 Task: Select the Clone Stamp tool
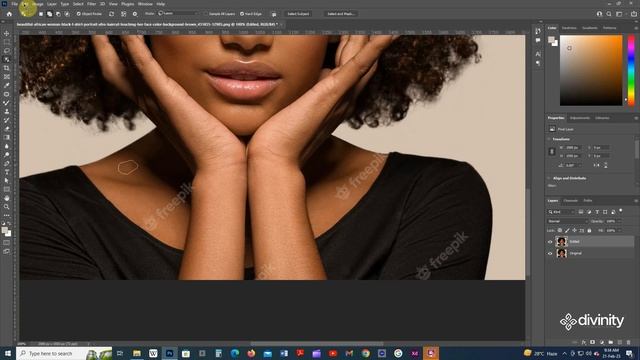[x=7, y=111]
